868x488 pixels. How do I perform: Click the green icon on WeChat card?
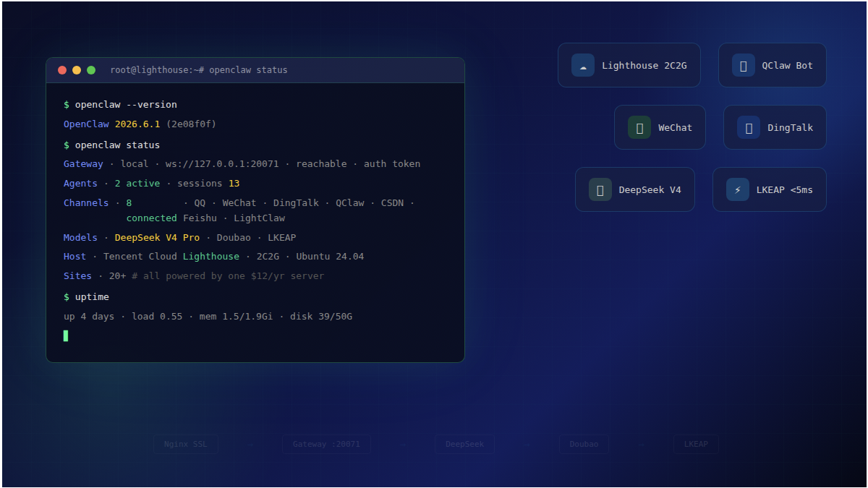click(639, 127)
